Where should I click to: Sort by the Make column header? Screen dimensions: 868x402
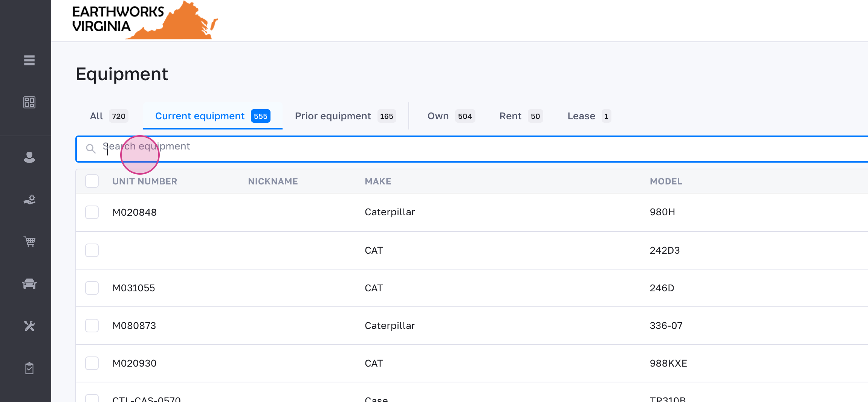tap(378, 181)
